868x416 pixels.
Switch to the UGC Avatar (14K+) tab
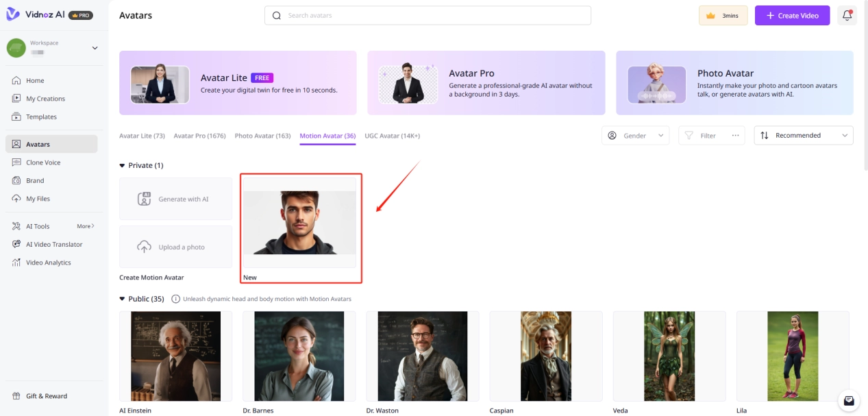tap(392, 136)
